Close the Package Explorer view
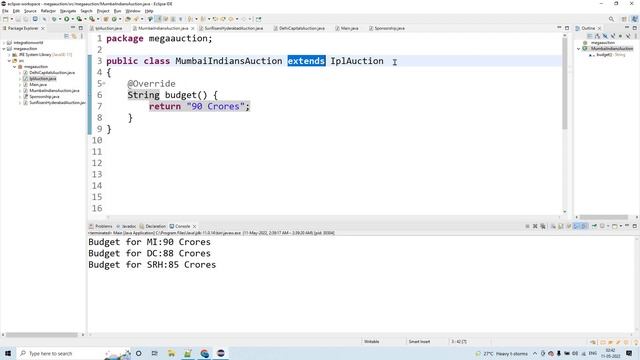Image resolution: width=640 pixels, height=360 pixels. coord(42,28)
